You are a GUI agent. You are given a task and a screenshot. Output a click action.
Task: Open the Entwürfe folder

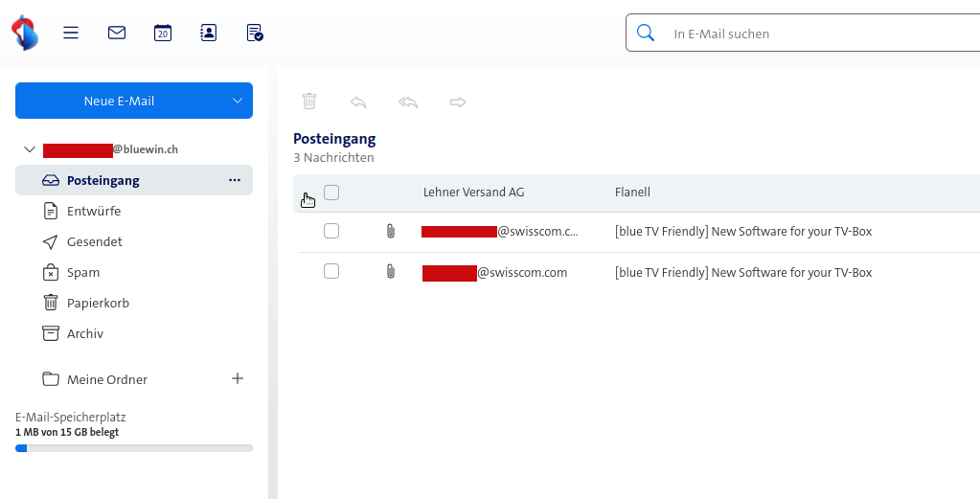(x=94, y=211)
